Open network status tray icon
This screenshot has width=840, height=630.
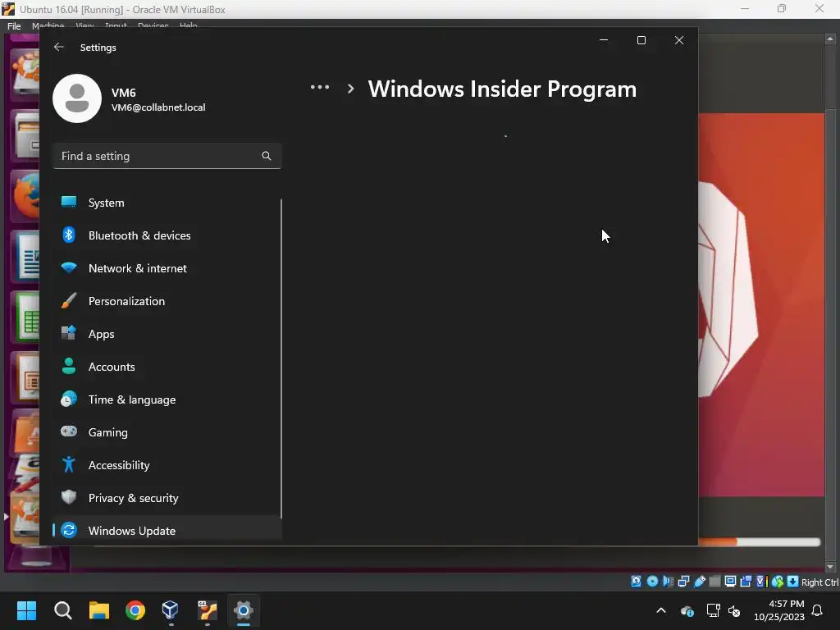tap(713, 610)
